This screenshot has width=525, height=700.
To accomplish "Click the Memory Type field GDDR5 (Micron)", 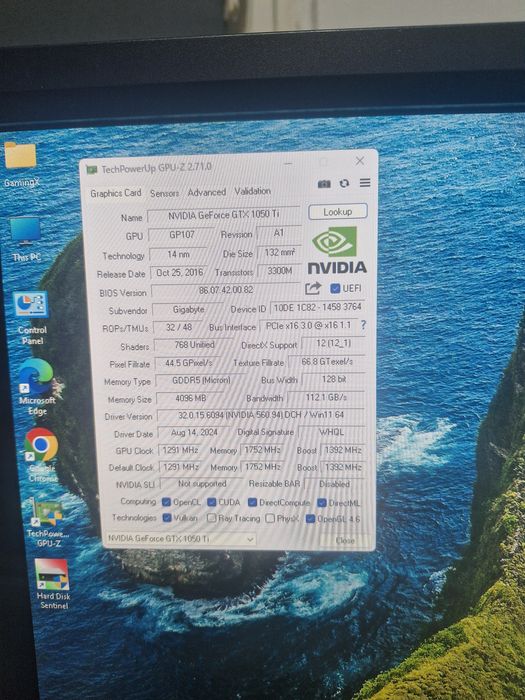I will pos(201,380).
